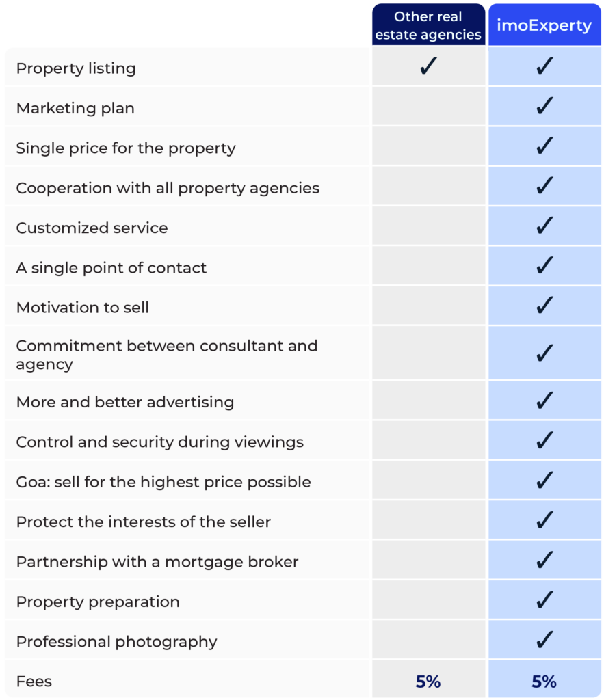Click checkmark for Cooperation with all property agencies
604x700 pixels.
[x=544, y=185]
